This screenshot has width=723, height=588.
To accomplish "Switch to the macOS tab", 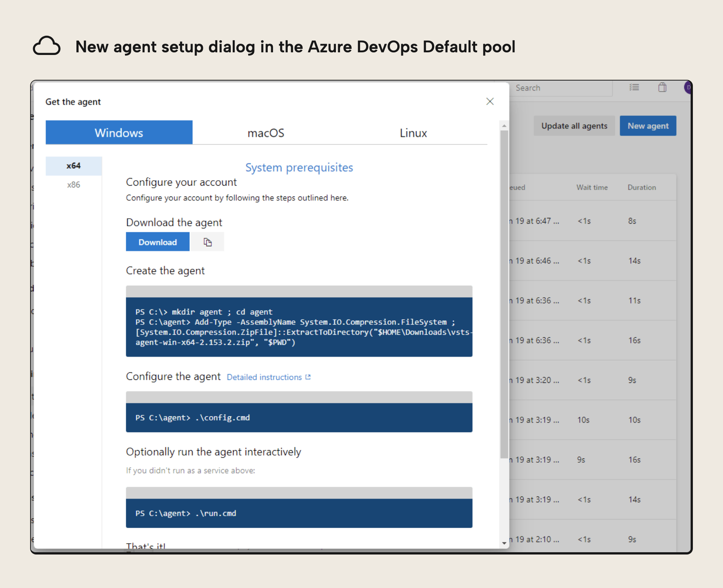I will click(x=266, y=133).
